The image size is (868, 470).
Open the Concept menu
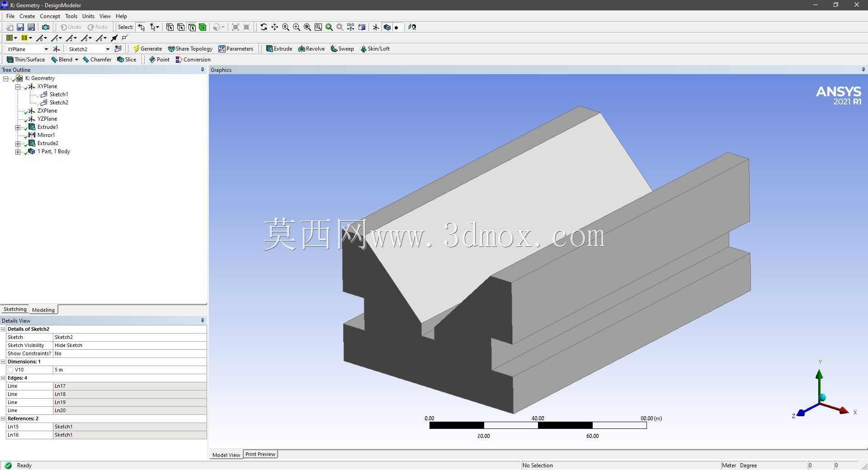50,16
